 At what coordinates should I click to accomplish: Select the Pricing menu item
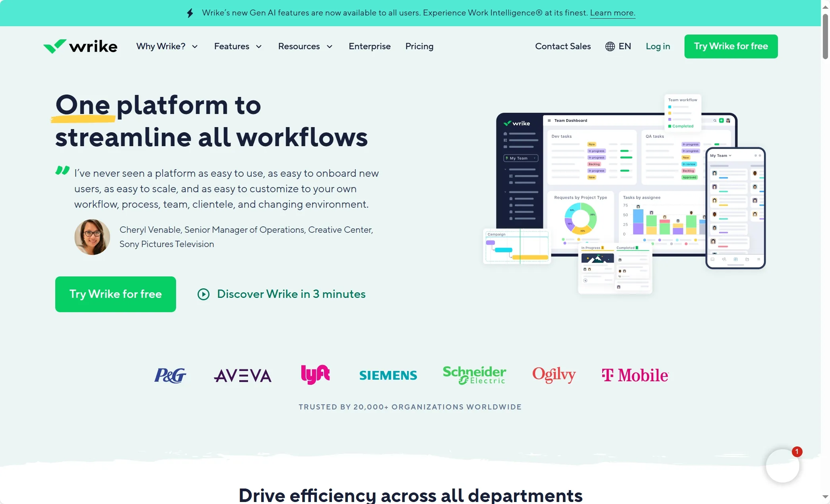pos(419,46)
